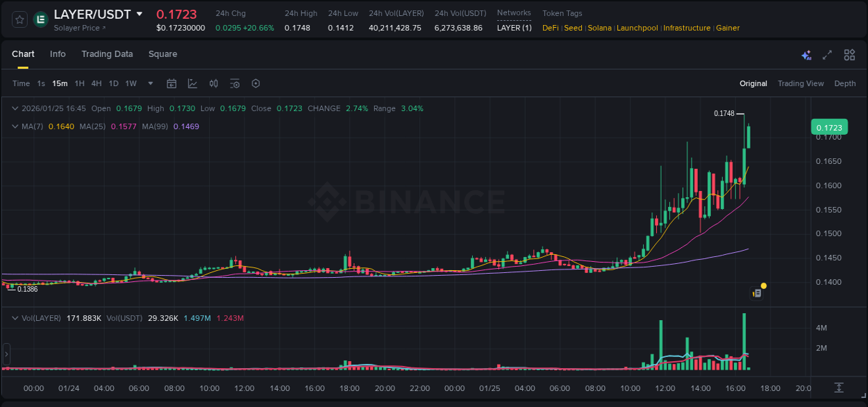Open the date-jump calendar icon
The height and width of the screenshot is (407, 868).
pos(172,83)
